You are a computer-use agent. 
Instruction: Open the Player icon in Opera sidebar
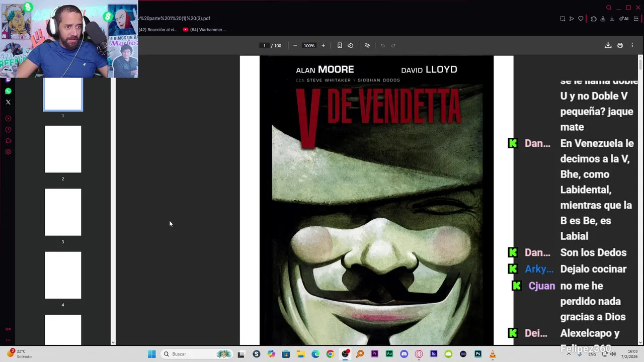(x=8, y=119)
